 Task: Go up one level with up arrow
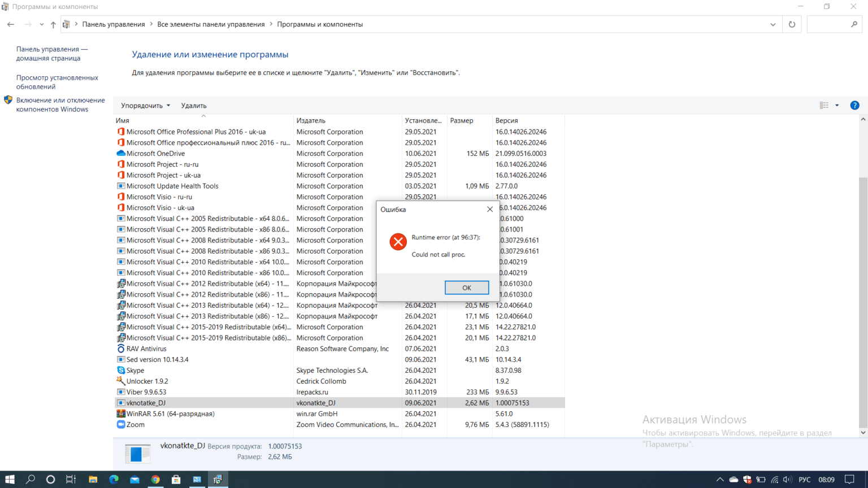pos(53,24)
